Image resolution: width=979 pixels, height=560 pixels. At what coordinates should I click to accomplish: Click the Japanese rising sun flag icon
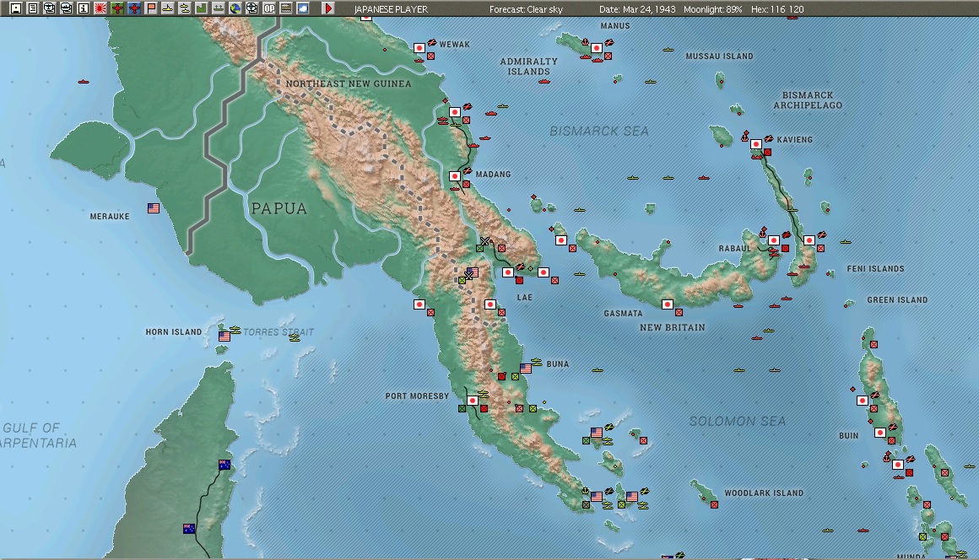pyautogui.click(x=100, y=8)
